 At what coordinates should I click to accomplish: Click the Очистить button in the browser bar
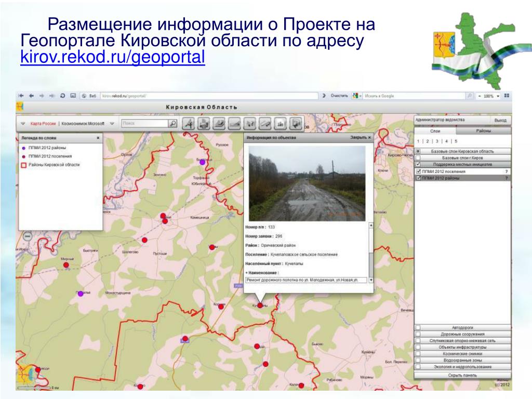[x=339, y=96]
